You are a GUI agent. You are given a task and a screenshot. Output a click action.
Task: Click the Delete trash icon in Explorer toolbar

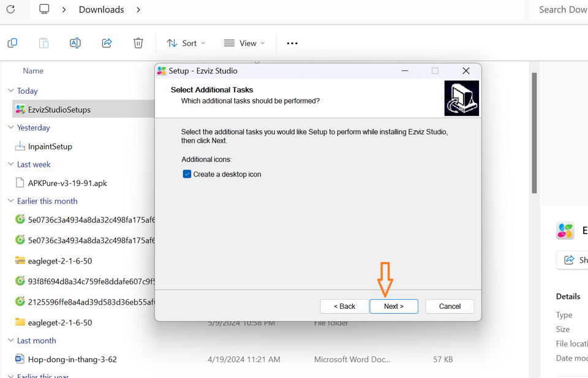[x=138, y=43]
